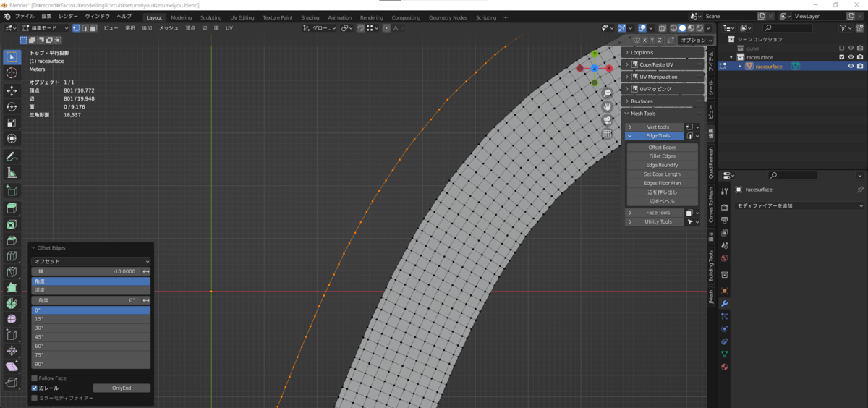Uncheck the 辺レール checkbox
The image size is (868, 408).
(35, 388)
